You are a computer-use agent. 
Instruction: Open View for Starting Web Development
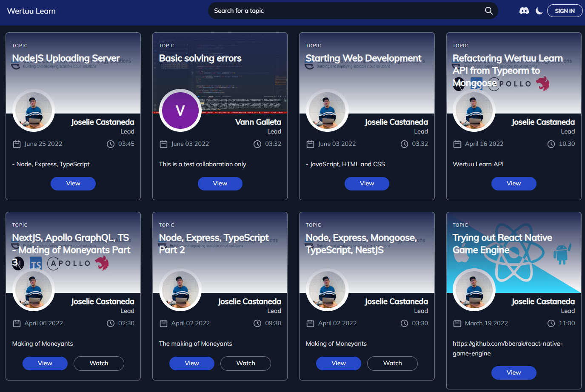[366, 184]
